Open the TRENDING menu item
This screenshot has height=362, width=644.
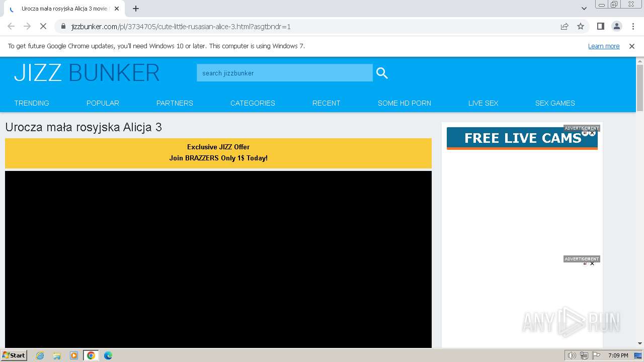coord(32,103)
